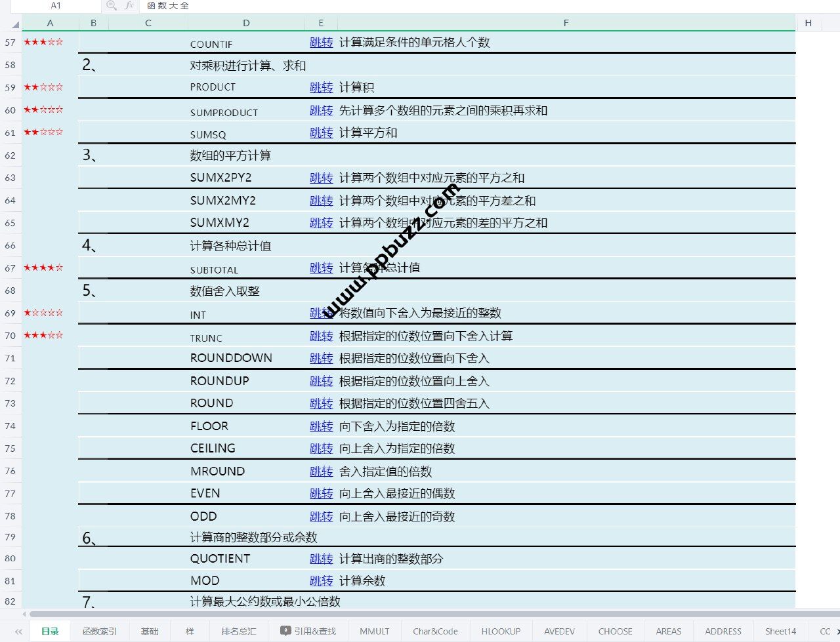The image size is (840, 642).
Task: Select column F header
Action: [566, 23]
